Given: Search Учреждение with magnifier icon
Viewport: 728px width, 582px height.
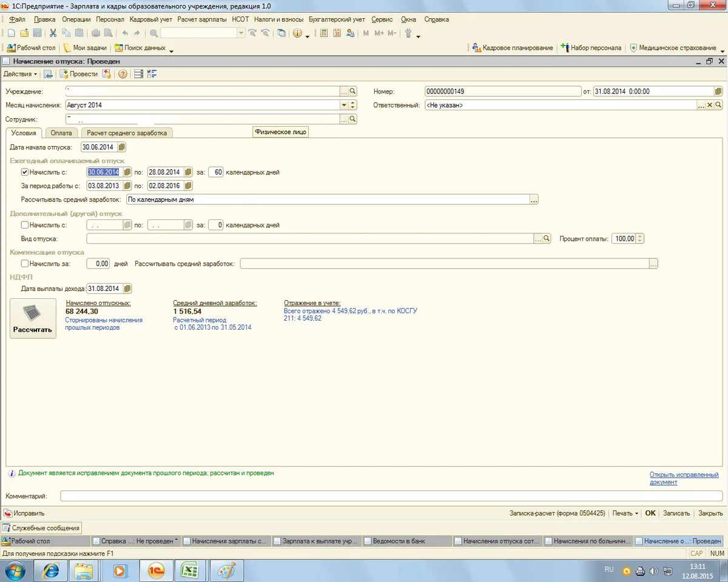Looking at the screenshot, I should (352, 92).
